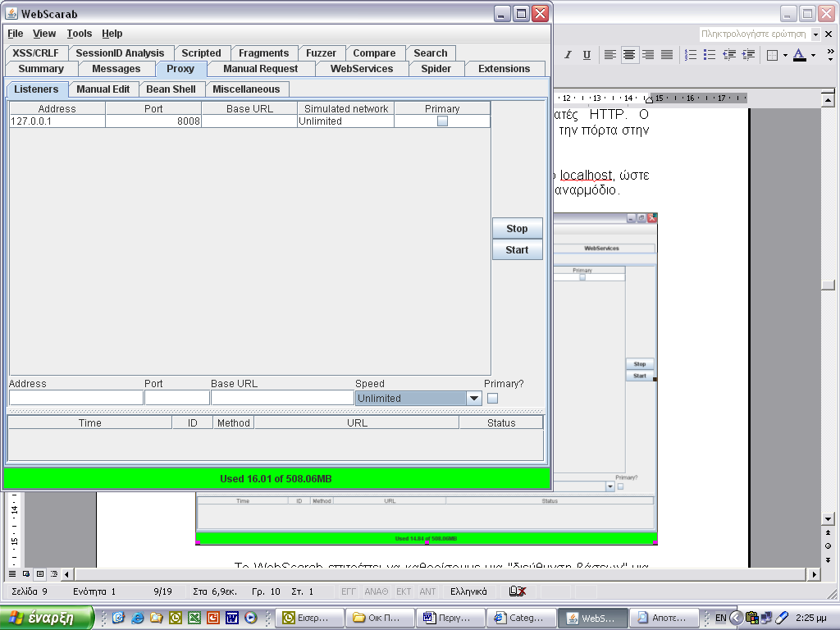This screenshot has height=630, width=840.
Task: Click the memory usage bar Used 16.01 of 508.06MB
Action: click(276, 478)
